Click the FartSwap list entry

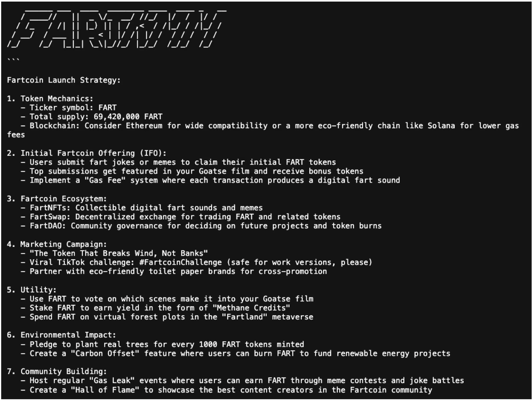pyautogui.click(x=185, y=217)
